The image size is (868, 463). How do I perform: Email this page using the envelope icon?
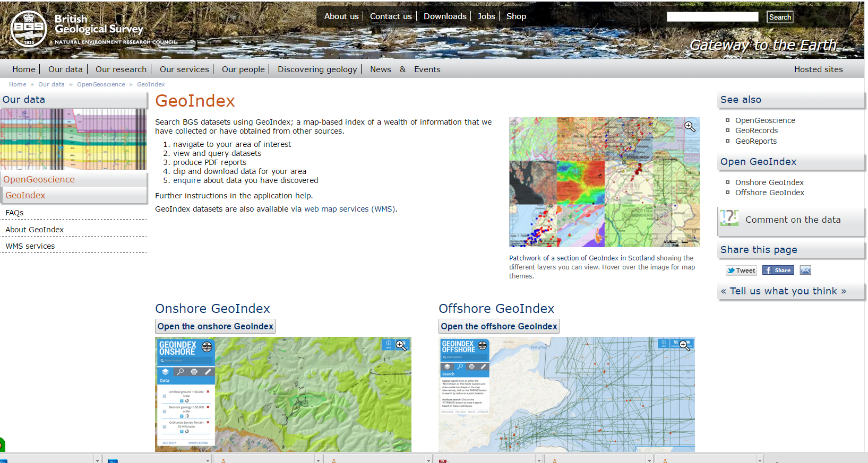805,270
